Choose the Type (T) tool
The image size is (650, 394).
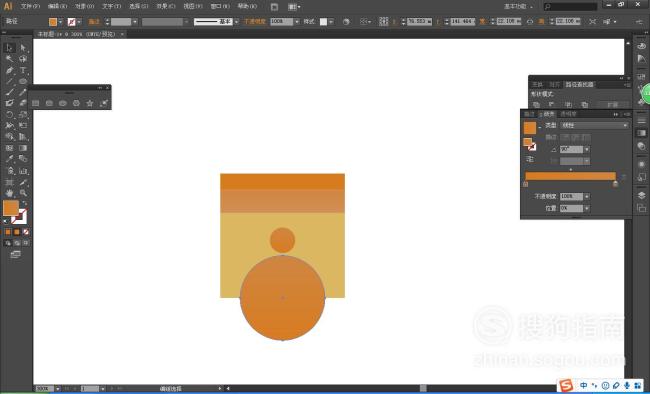(x=23, y=71)
